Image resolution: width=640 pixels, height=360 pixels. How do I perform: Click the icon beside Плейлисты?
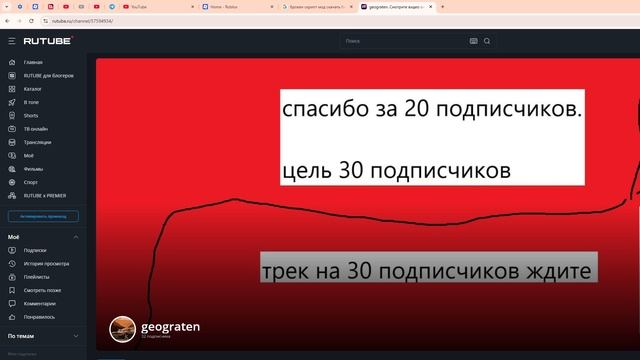coord(12,277)
